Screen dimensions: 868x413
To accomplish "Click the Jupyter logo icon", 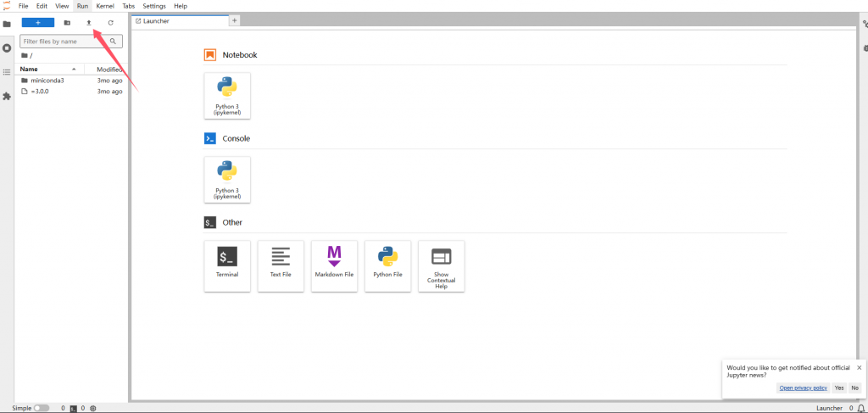I will pos(7,6).
